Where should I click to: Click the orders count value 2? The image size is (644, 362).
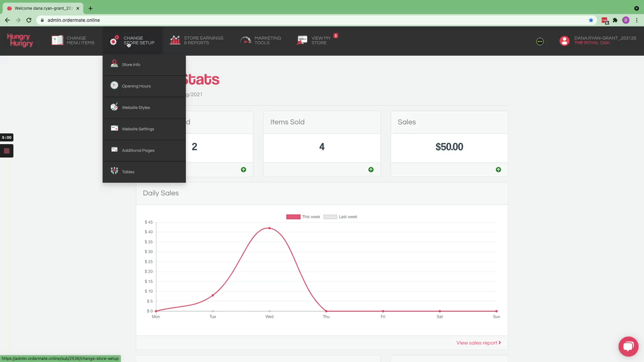[x=194, y=147]
